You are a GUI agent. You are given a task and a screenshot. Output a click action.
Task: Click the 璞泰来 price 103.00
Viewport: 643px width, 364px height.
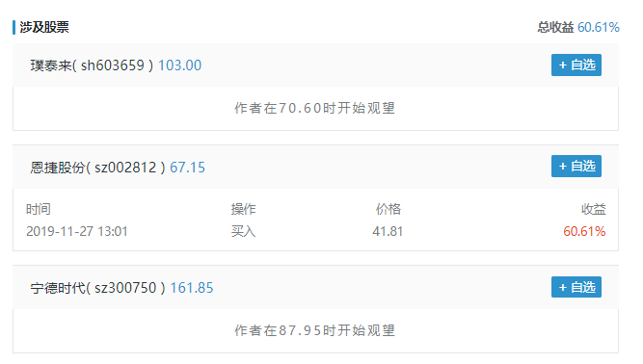pos(179,65)
